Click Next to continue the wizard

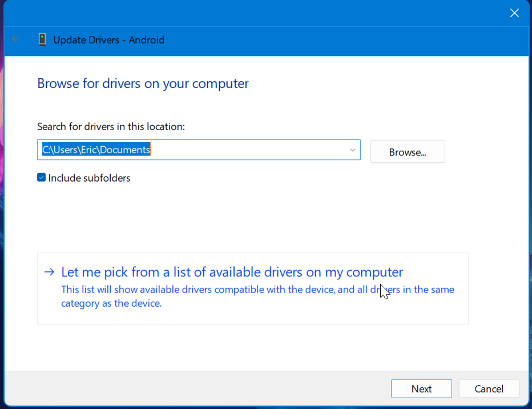click(x=421, y=388)
